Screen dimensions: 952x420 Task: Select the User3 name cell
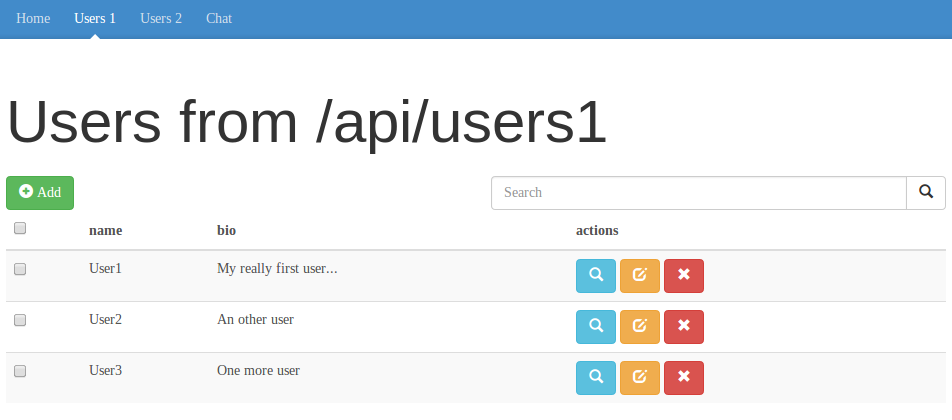click(x=106, y=370)
